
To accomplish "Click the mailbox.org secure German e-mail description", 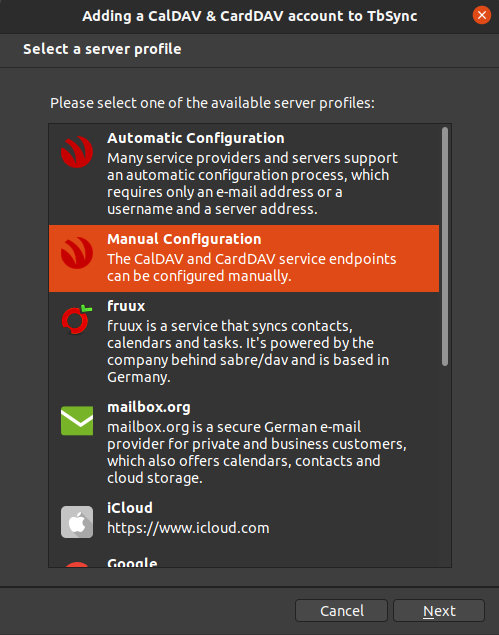I will (257, 452).
